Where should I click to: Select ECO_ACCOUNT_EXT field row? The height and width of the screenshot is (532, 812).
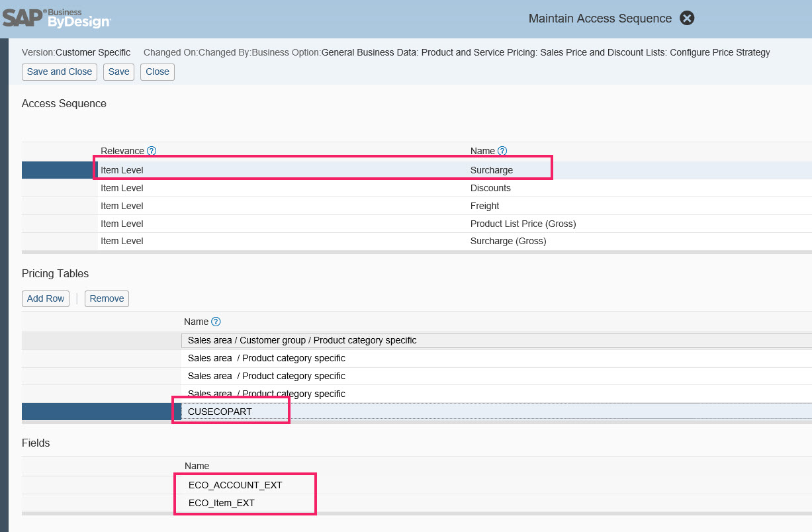[417, 485]
